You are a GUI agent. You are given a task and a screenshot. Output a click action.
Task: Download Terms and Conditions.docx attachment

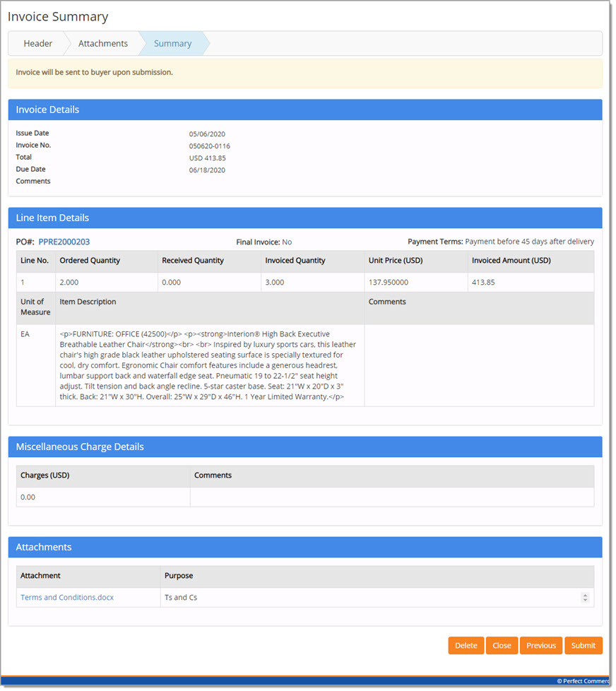[x=66, y=597]
